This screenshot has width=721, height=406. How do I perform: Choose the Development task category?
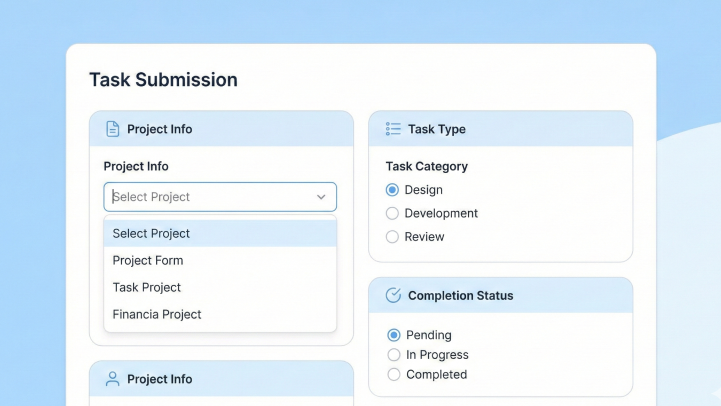click(x=392, y=213)
